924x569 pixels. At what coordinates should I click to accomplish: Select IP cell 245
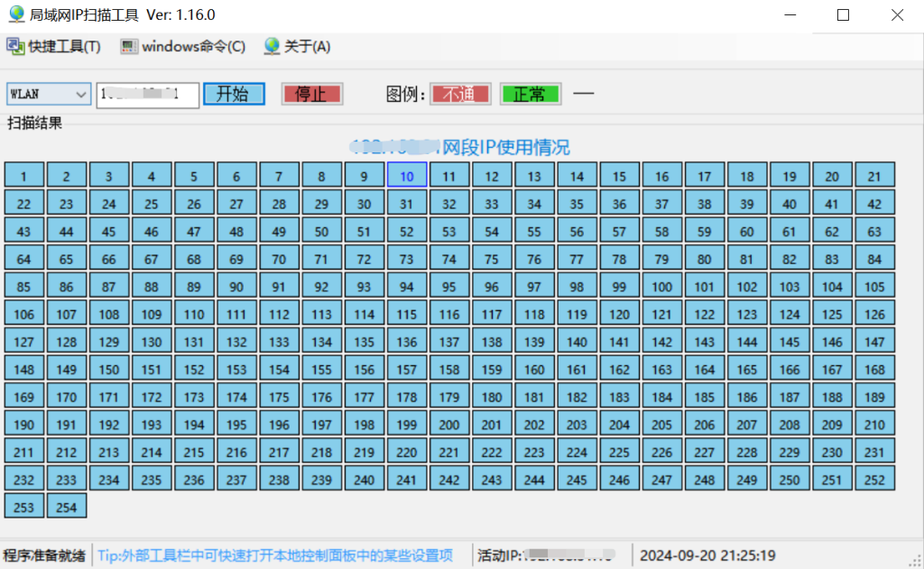[x=577, y=480]
